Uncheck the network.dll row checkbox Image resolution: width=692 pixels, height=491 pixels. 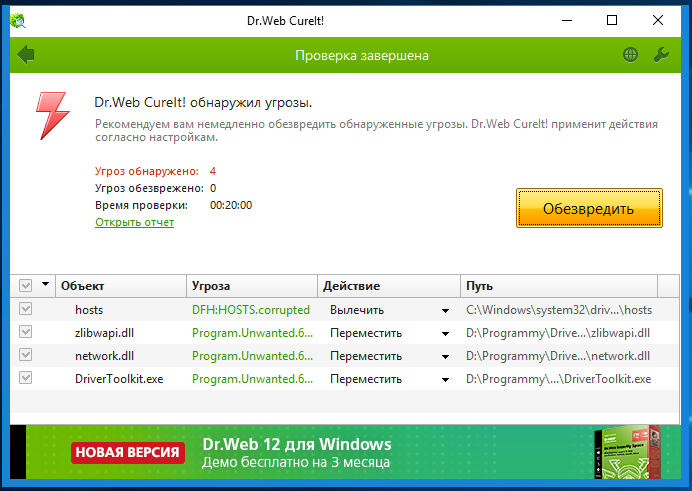click(26, 355)
